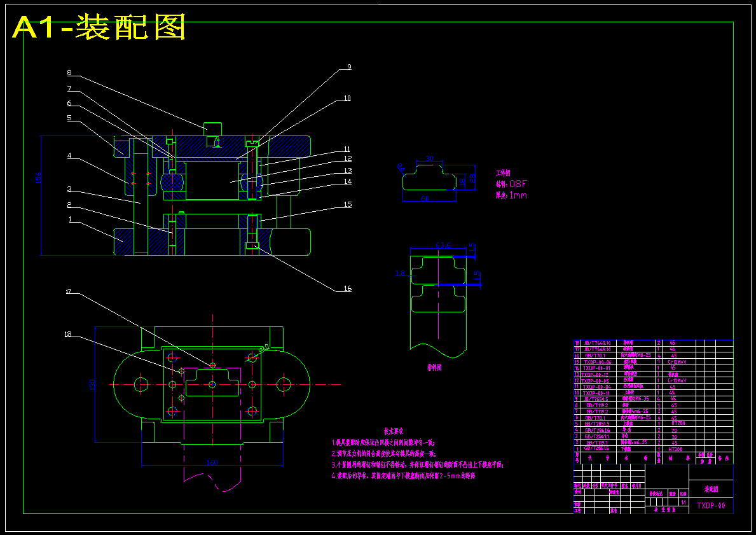Click the "工件图" label

click(503, 172)
